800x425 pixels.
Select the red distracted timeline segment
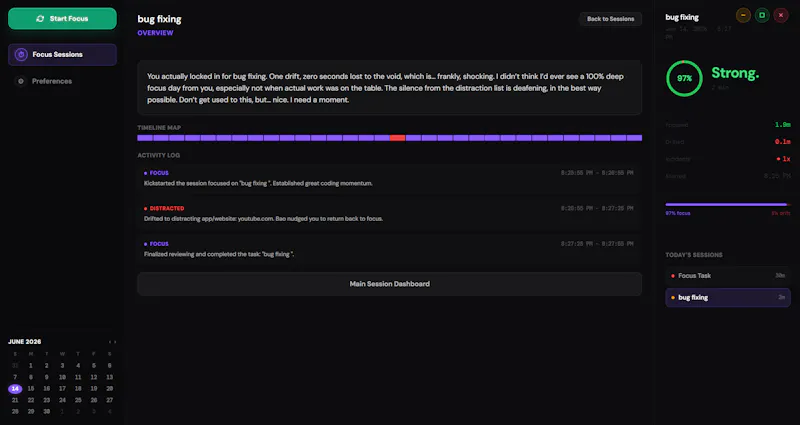(397, 138)
